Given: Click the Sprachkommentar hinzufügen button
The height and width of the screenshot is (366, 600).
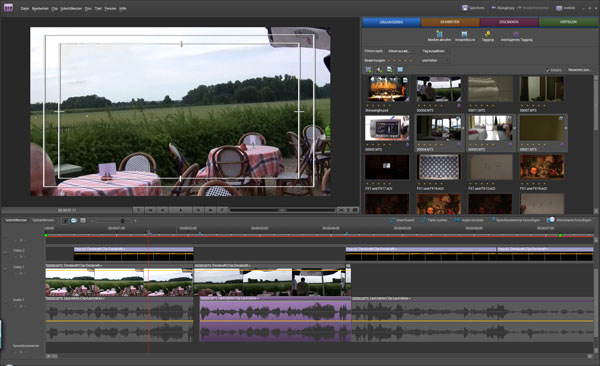Looking at the screenshot, I should (x=515, y=220).
